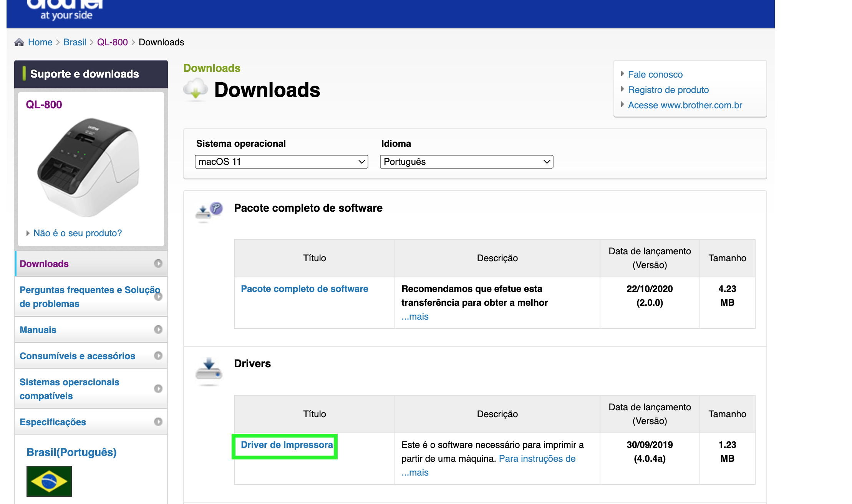Open the Sistema operacional dropdown showing macOS 11
This screenshot has width=852, height=504.
click(282, 162)
